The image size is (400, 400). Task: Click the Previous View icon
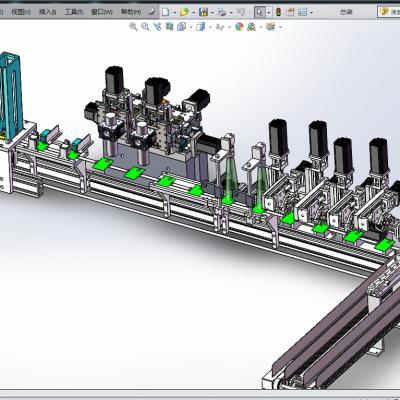pos(157,27)
